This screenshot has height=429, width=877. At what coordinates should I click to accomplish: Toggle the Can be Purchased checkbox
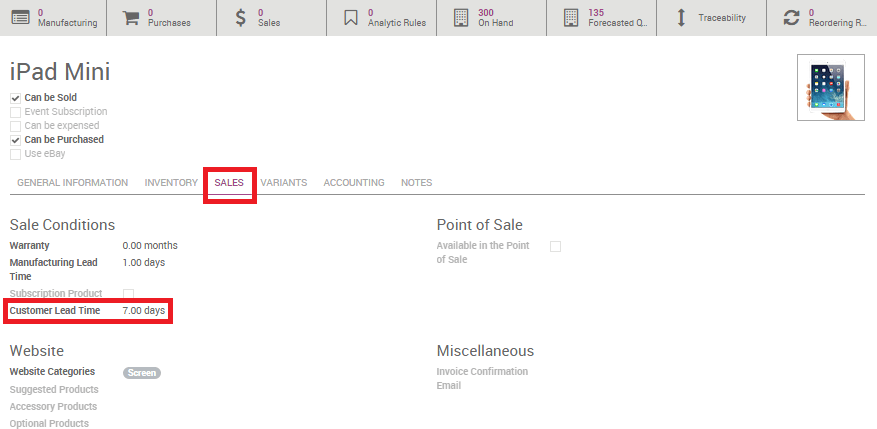pyautogui.click(x=15, y=140)
